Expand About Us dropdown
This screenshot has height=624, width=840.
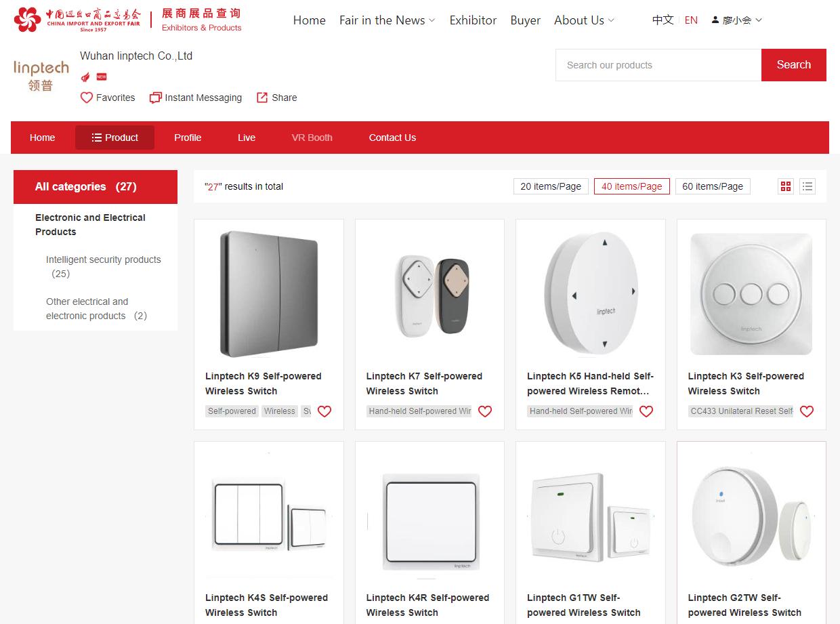coord(585,20)
